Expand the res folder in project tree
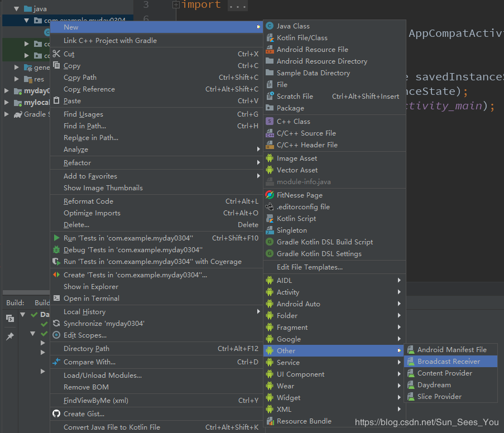This screenshot has height=433, width=504. click(16, 79)
